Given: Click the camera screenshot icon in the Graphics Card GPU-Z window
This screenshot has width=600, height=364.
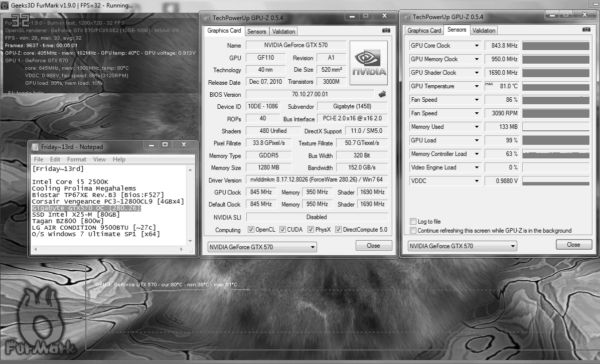Looking at the screenshot, I should pyautogui.click(x=386, y=30).
